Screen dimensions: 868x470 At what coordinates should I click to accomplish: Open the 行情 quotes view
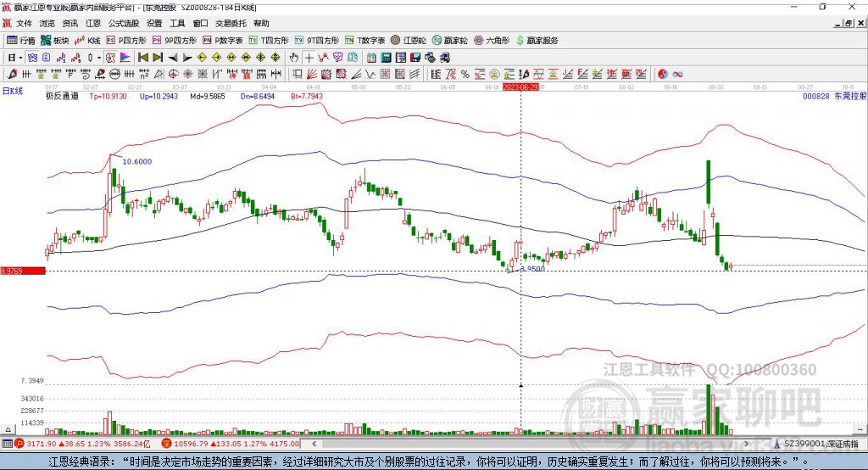[x=21, y=41]
